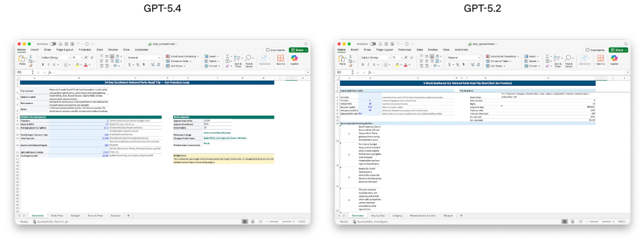Toggle AutoSave switch in lp4_spreadsheet window
The image size is (644, 238).
53,44
